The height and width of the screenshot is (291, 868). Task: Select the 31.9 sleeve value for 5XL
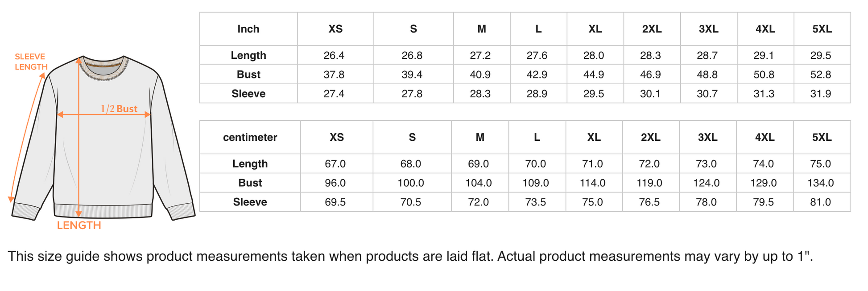pyautogui.click(x=821, y=94)
